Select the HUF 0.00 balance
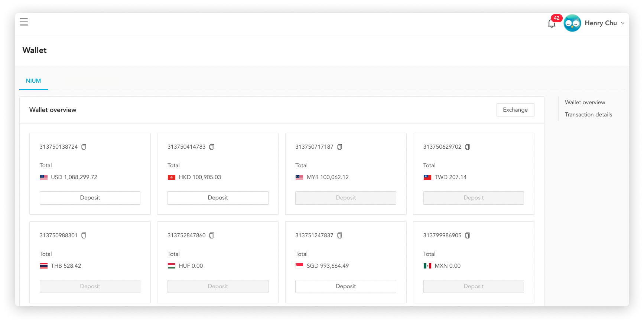644x323 pixels. (191, 266)
